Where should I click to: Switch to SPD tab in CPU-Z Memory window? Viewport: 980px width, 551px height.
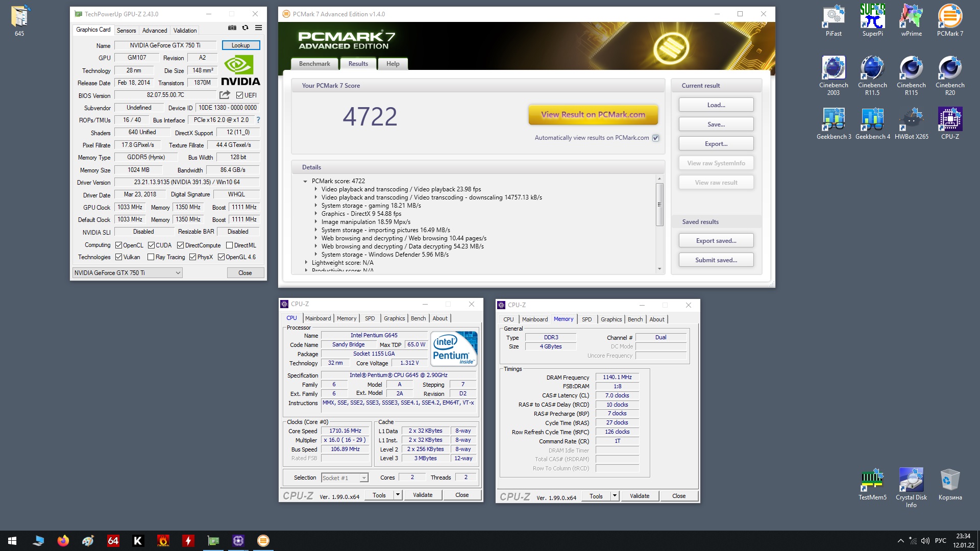coord(586,319)
